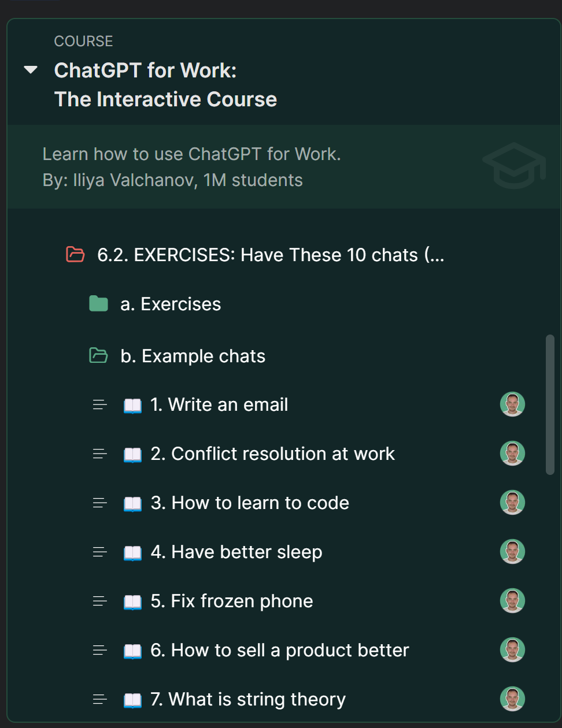Viewport: 562px width, 728px height.
Task: Open the Conflict resolution at work chat
Action: [x=272, y=454]
